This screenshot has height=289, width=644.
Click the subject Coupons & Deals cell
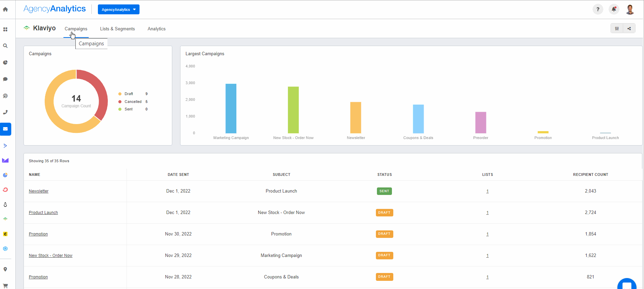click(281, 277)
